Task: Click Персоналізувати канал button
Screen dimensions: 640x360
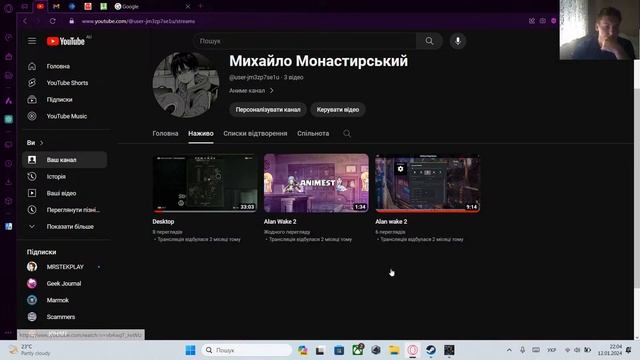Action: coord(268,109)
